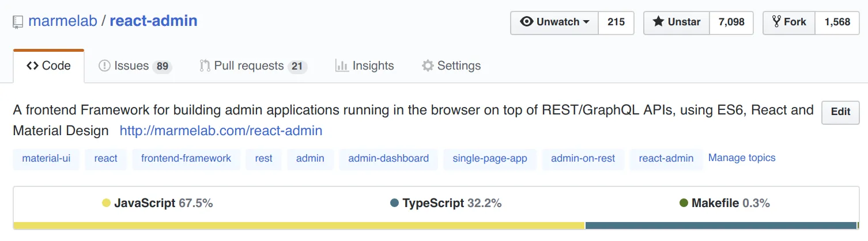
Task: Switch to the Code tab
Action: coord(49,66)
